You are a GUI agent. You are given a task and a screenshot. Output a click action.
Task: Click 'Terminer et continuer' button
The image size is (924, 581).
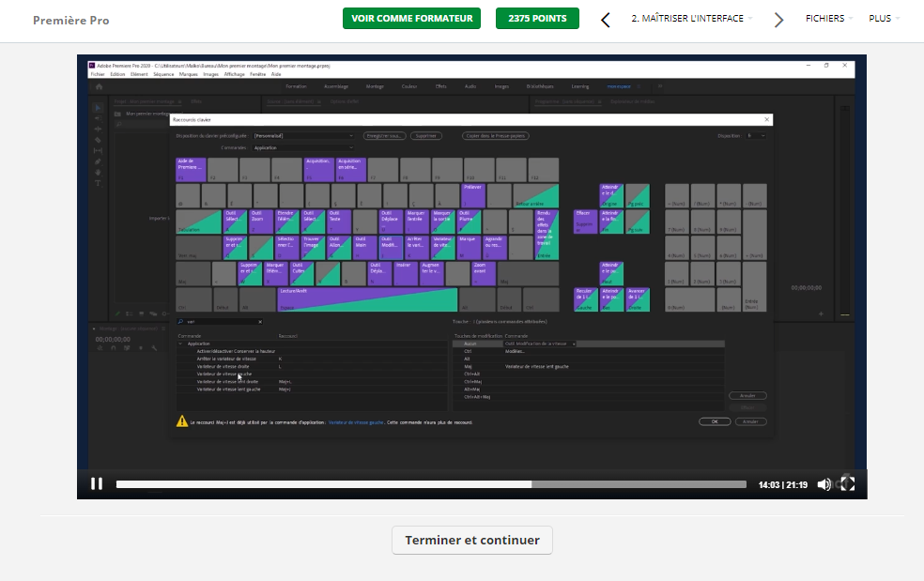point(472,540)
